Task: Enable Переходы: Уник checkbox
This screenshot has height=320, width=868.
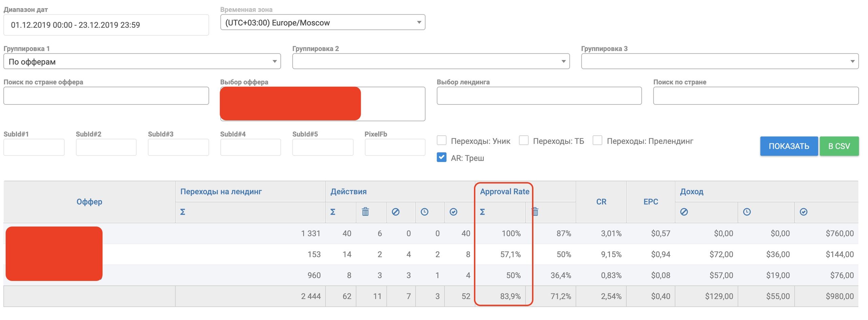Action: point(441,140)
